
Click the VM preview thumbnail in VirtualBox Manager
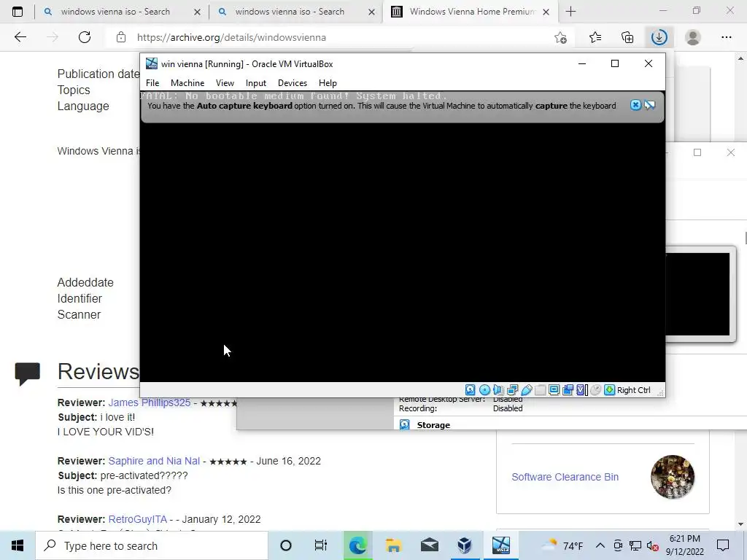pyautogui.click(x=697, y=295)
